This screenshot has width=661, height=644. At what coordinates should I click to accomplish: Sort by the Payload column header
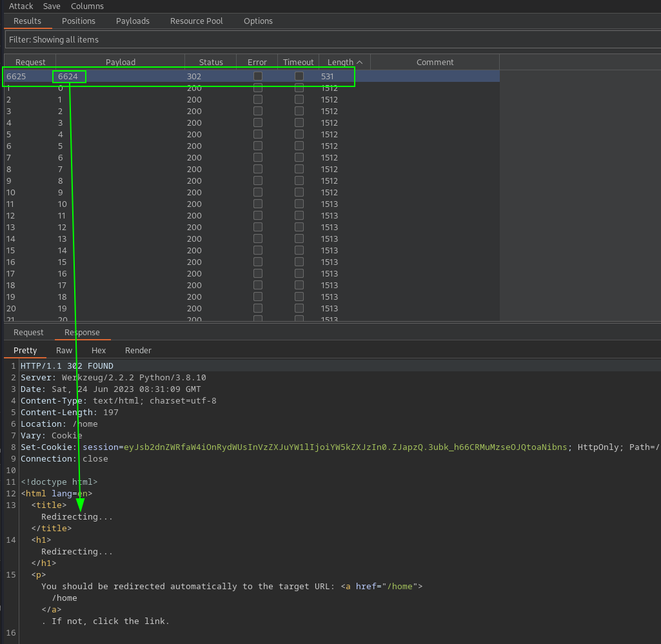121,62
